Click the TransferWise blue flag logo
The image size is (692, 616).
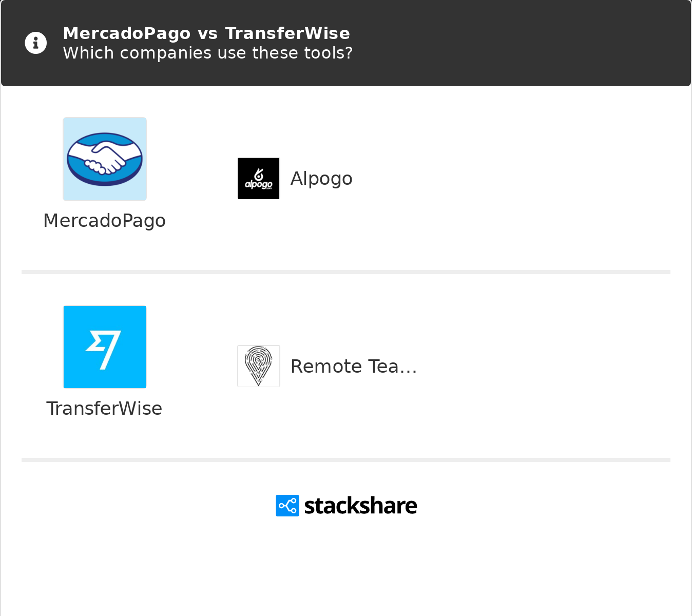coord(105,347)
